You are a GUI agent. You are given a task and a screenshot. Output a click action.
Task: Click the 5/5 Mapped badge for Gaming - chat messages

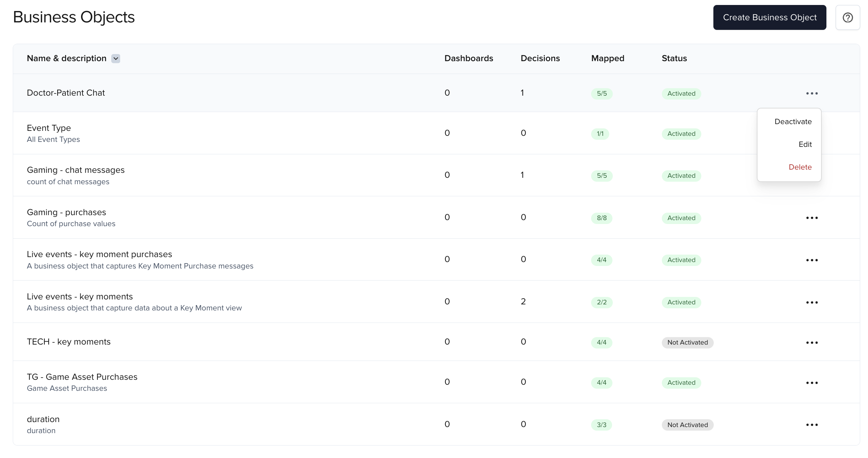[x=602, y=176]
